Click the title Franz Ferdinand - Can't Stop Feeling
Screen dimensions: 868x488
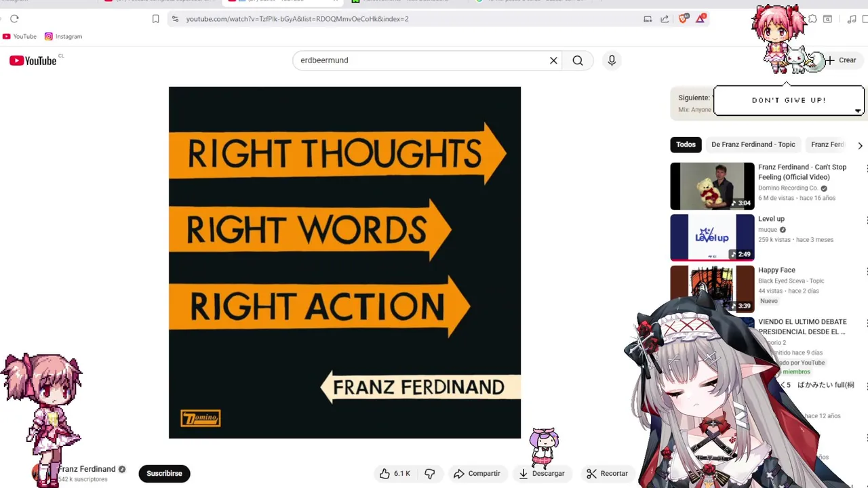[802, 172]
